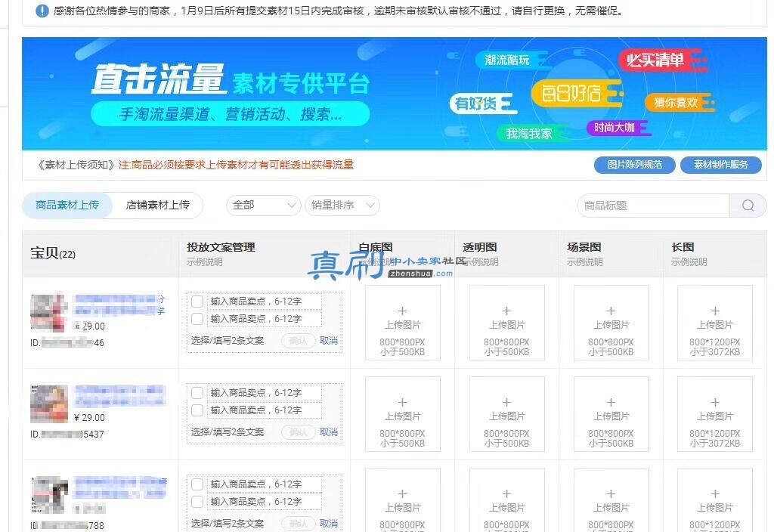The width and height of the screenshot is (774, 532).
Task: Tick the lower selling-point checkbox for ID ending 46
Action: (197, 319)
